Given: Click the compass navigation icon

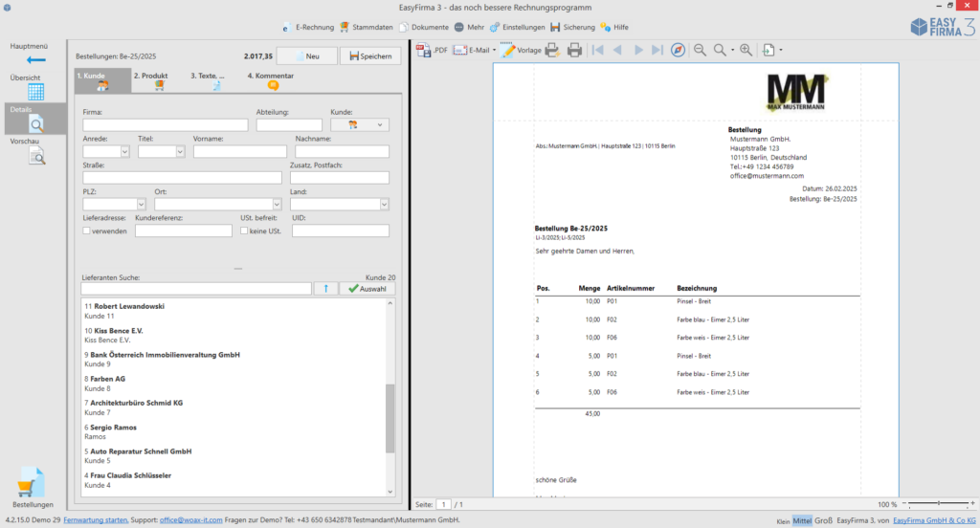Looking at the screenshot, I should pyautogui.click(x=678, y=50).
